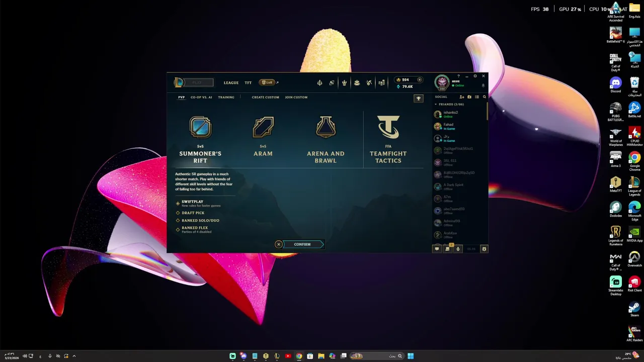
Task: Select the Swiftplay queue option
Action: pyautogui.click(x=199, y=203)
